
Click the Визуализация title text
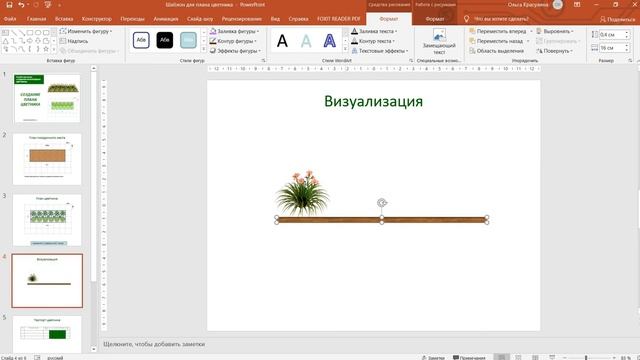point(373,101)
